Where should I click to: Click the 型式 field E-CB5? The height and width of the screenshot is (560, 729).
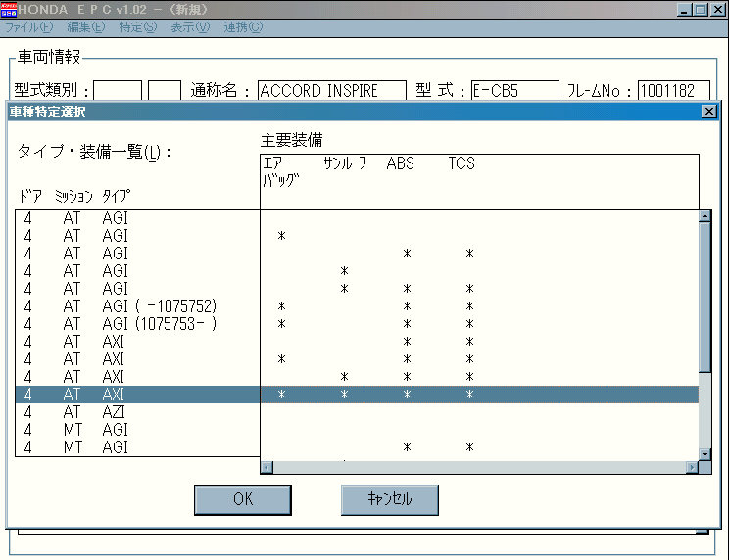click(514, 90)
